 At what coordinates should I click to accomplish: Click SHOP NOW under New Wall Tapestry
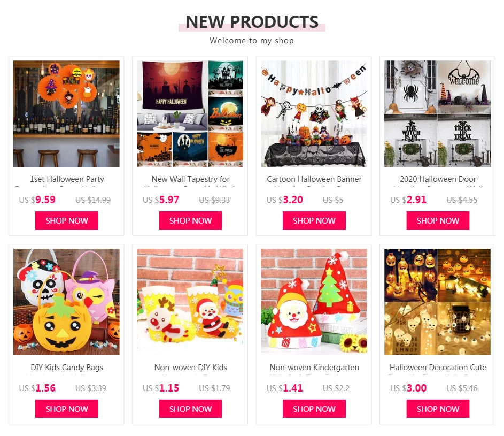pos(191,220)
